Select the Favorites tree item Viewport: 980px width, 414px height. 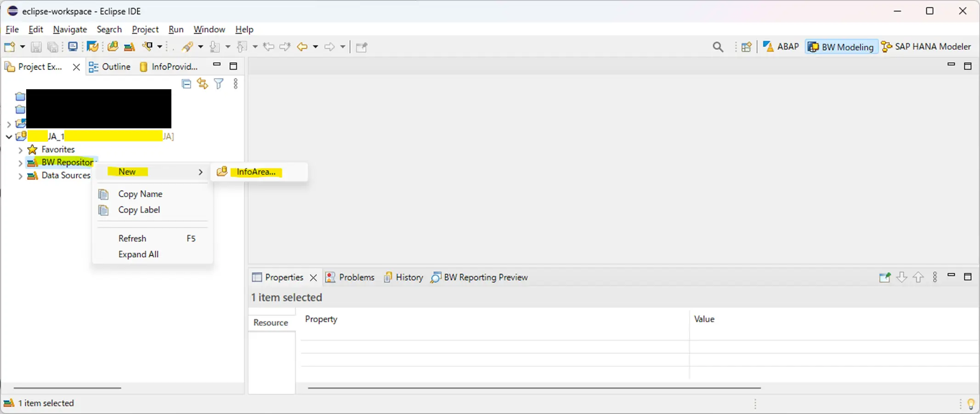point(58,149)
